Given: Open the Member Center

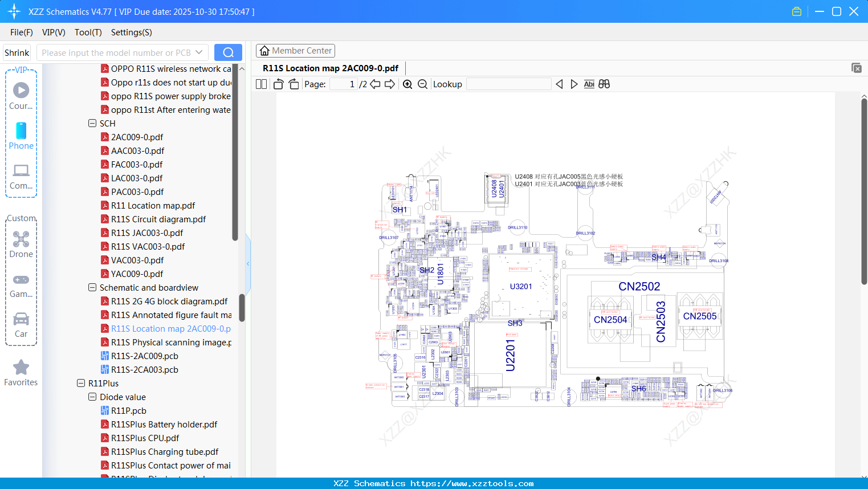Looking at the screenshot, I should pos(295,50).
